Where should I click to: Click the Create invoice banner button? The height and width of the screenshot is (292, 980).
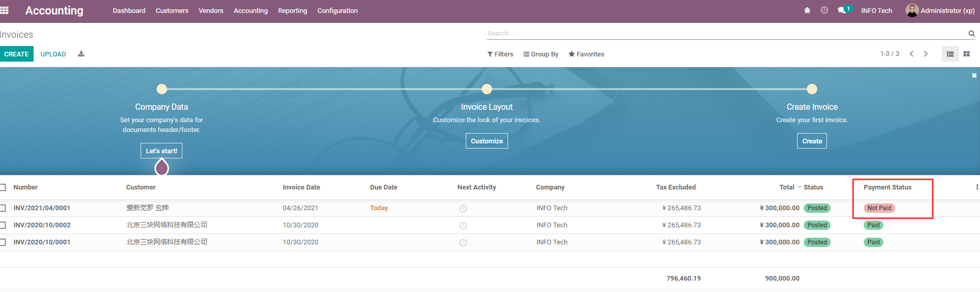pyautogui.click(x=812, y=141)
